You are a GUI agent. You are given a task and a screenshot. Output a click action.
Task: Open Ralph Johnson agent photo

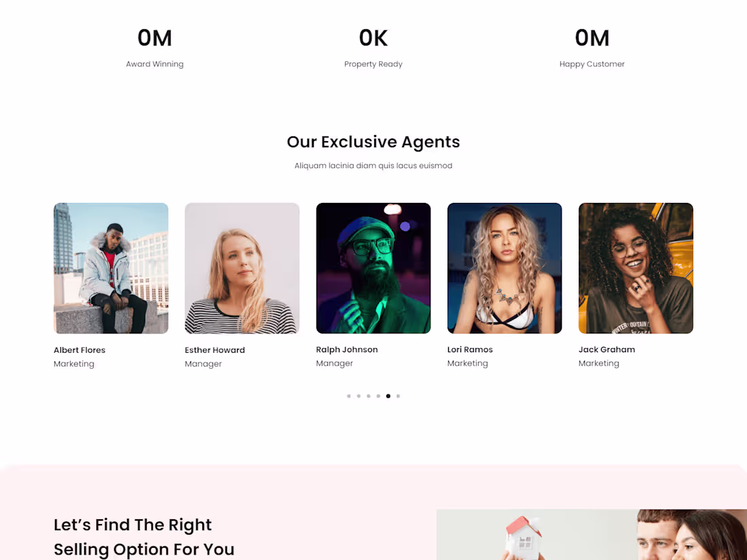click(373, 268)
